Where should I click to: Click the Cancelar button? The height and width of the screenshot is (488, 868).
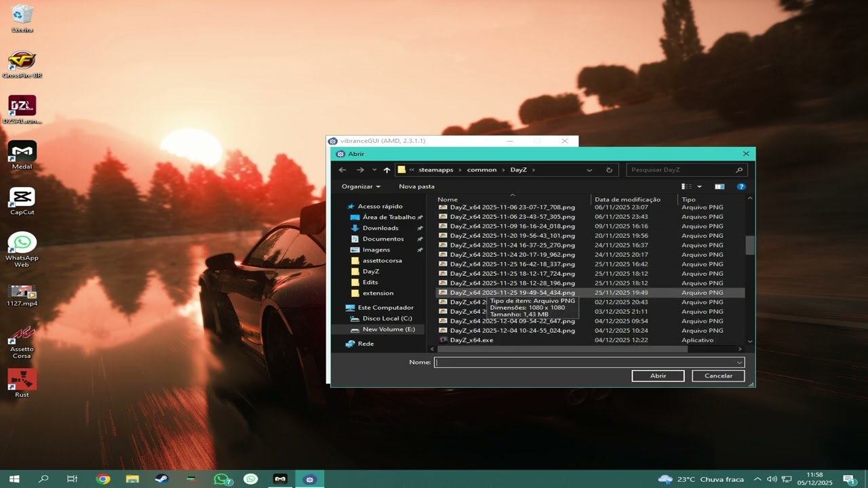click(718, 375)
